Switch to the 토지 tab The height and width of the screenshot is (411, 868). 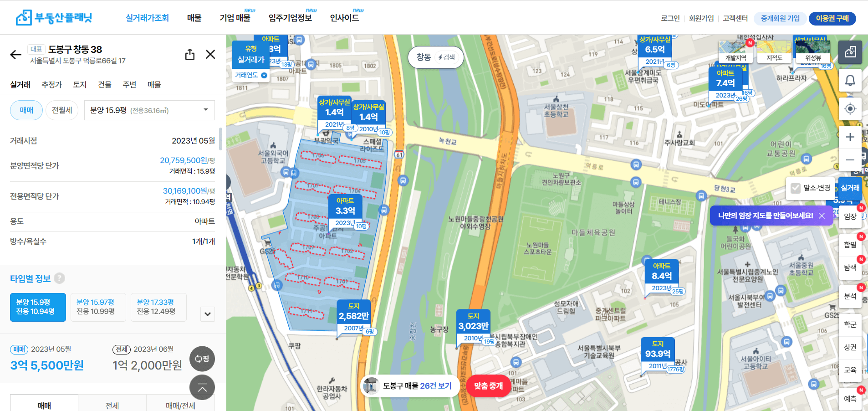[80, 85]
